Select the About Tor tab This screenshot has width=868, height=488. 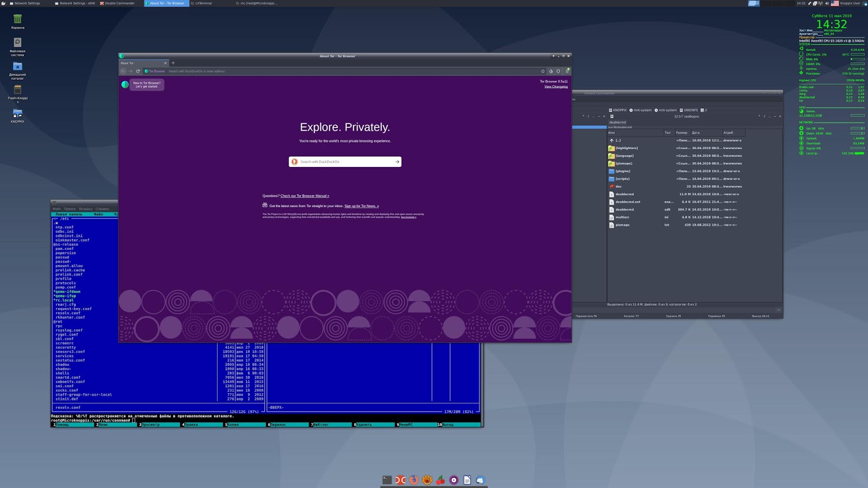pyautogui.click(x=144, y=63)
